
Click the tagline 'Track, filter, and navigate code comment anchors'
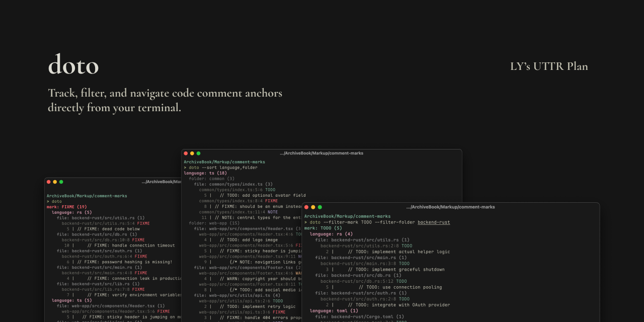pyautogui.click(x=165, y=93)
